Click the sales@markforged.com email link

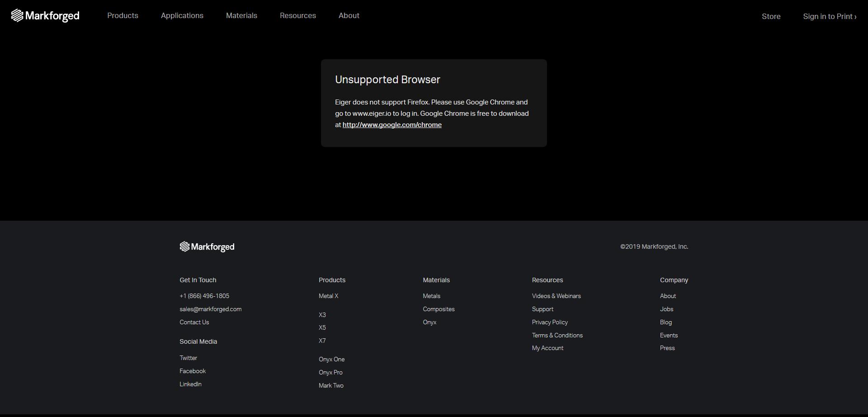210,309
